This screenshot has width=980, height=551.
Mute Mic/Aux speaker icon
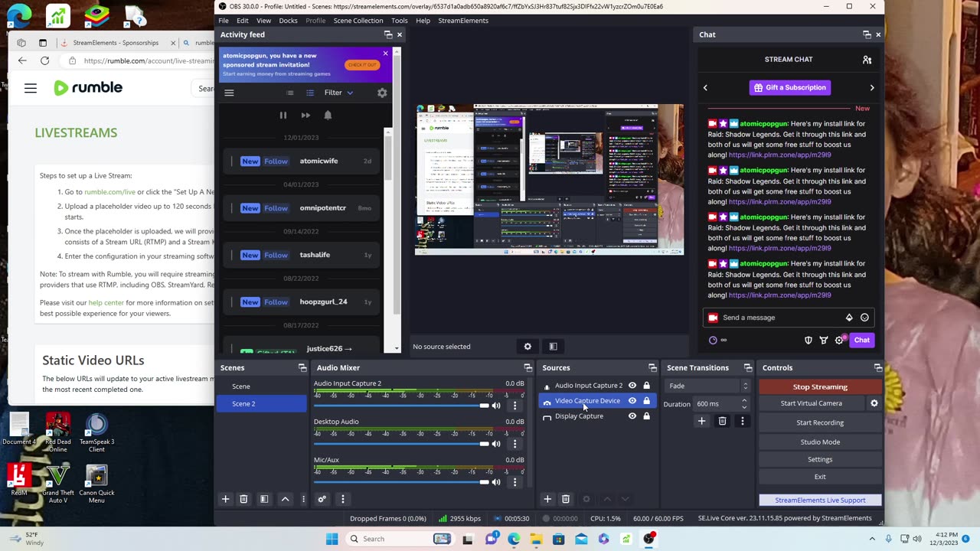496,482
